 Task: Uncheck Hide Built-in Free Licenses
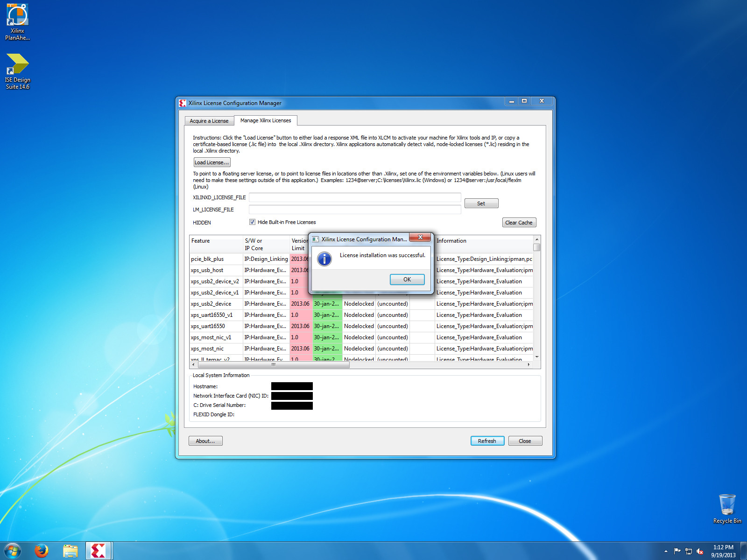coord(252,222)
